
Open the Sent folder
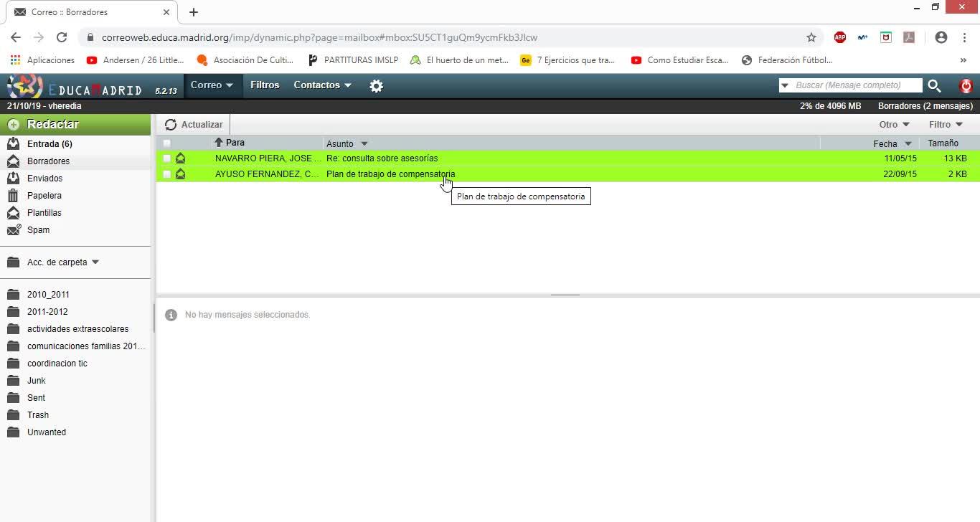click(x=36, y=398)
